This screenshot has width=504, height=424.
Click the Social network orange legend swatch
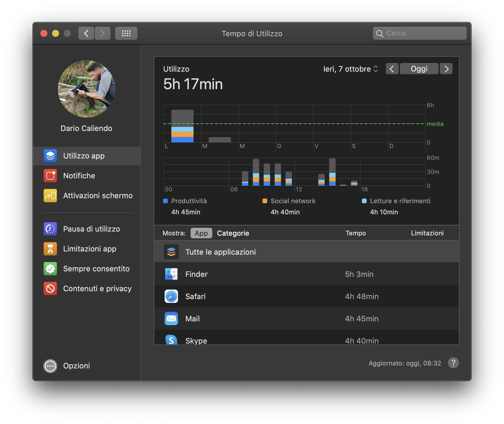click(x=265, y=201)
